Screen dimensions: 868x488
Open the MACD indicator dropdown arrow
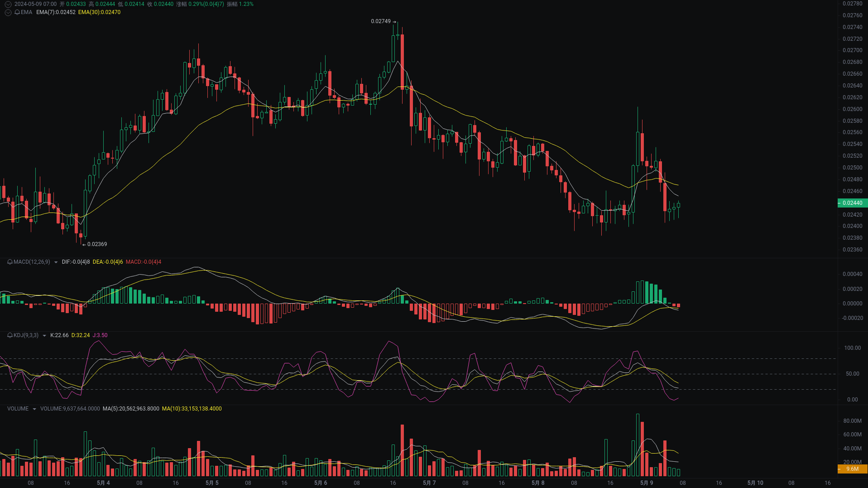coord(56,262)
